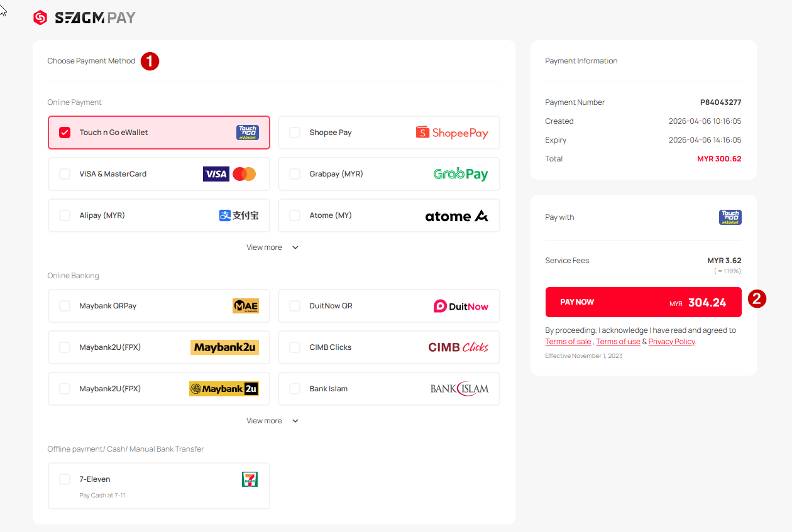Open the Terms of sale link
The height and width of the screenshot is (532, 792).
pyautogui.click(x=568, y=342)
